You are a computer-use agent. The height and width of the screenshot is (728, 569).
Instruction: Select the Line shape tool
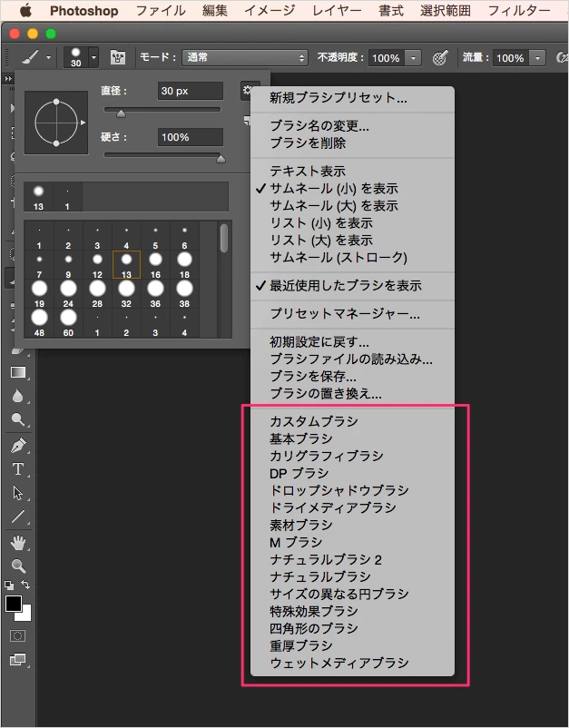pyautogui.click(x=18, y=516)
